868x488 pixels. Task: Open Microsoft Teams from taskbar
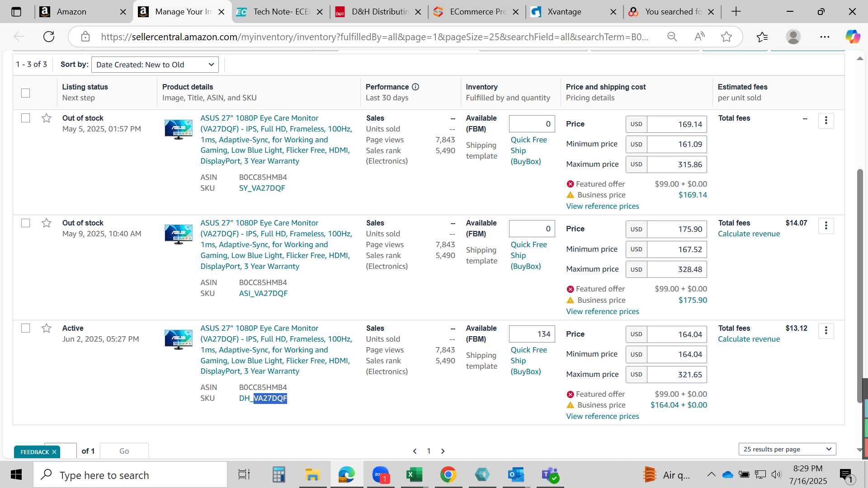click(x=550, y=475)
